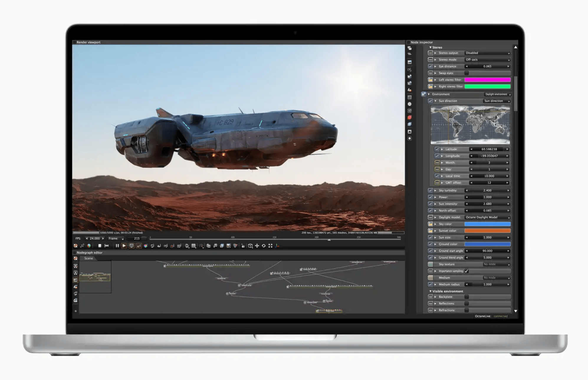This screenshot has width=588, height=380.
Task: Open the Sunset color orange swatch
Action: tap(487, 231)
